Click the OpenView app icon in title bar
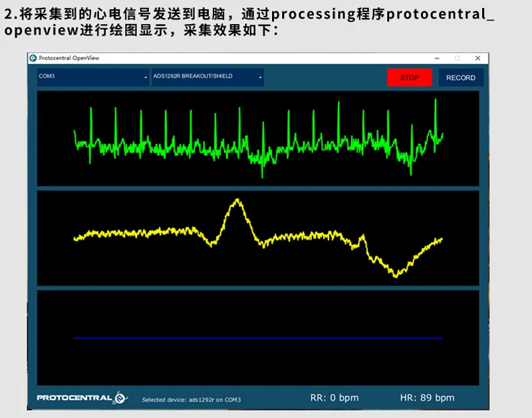The height and width of the screenshot is (418, 532). [x=33, y=59]
